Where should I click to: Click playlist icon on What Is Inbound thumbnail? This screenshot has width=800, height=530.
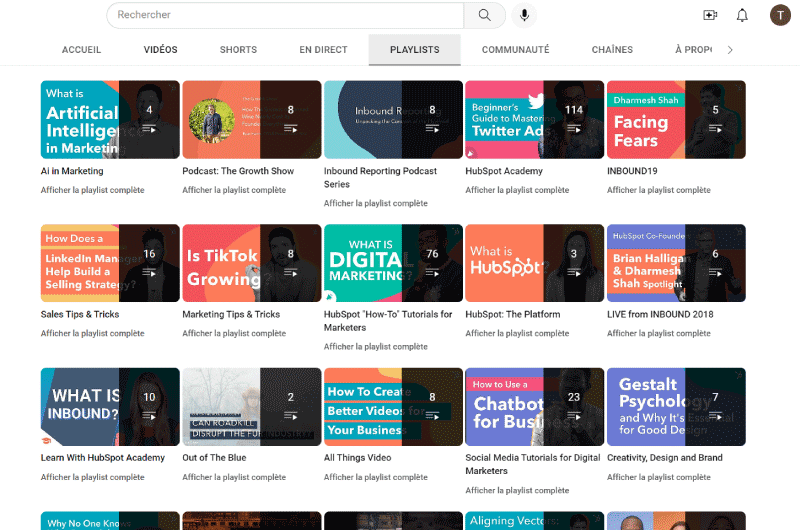pyautogui.click(x=149, y=416)
